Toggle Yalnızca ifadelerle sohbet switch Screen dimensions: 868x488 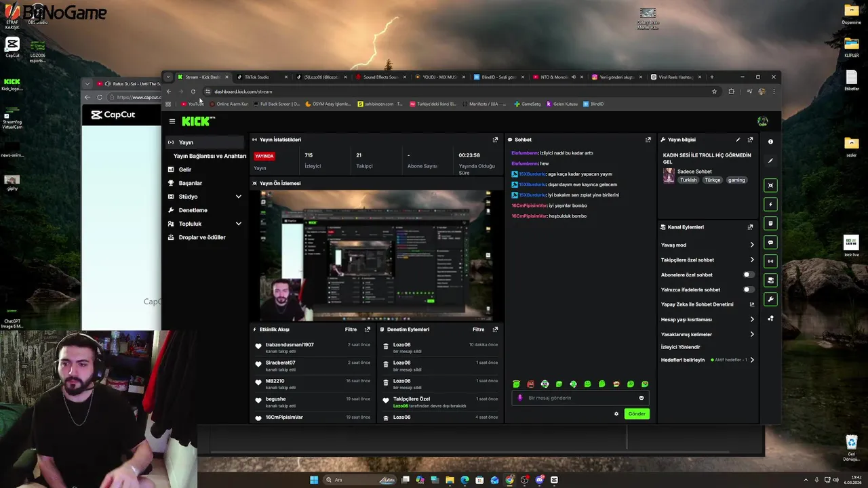click(x=748, y=289)
